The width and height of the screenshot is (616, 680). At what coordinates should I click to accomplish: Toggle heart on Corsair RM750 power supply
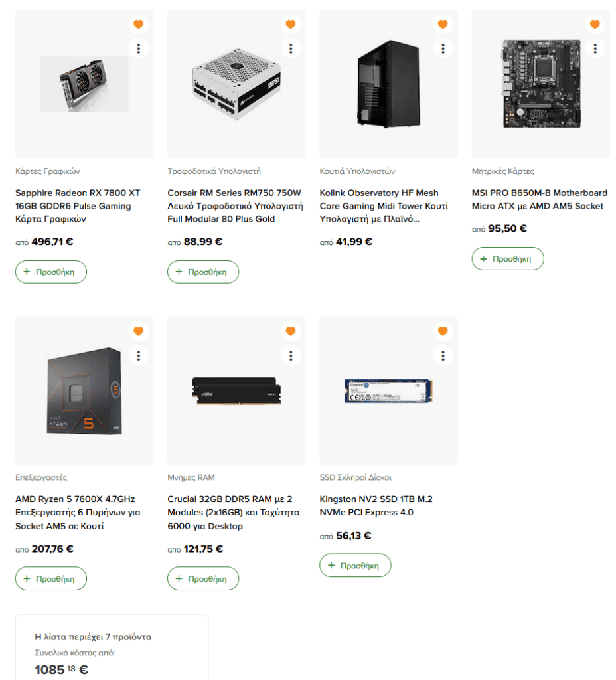coord(291,25)
